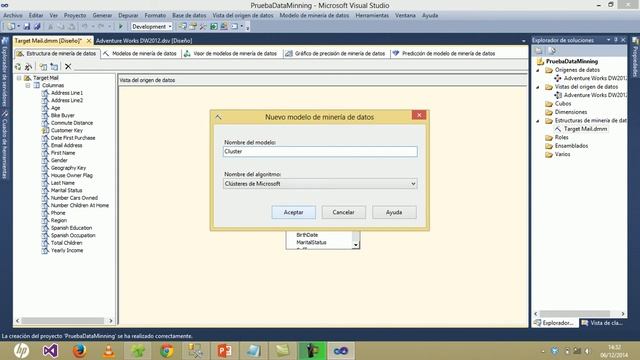
Task: Click the VLC cone icon in taskbar
Action: (x=109, y=351)
